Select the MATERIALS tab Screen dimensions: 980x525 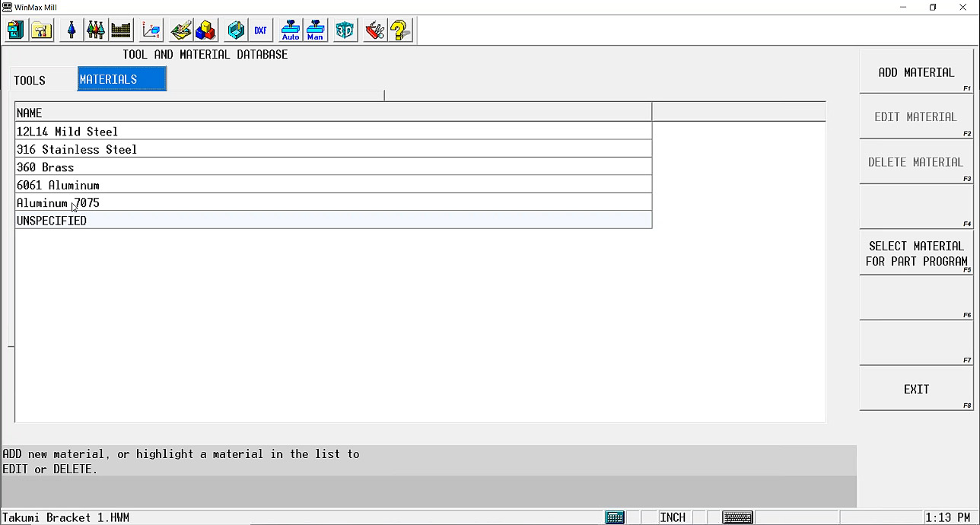[122, 78]
